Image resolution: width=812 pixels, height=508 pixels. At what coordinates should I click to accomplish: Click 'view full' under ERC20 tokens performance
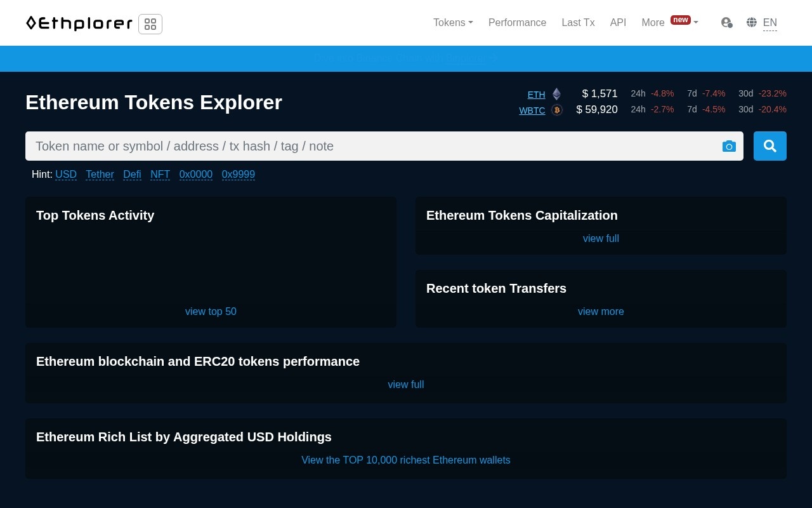[x=406, y=385]
